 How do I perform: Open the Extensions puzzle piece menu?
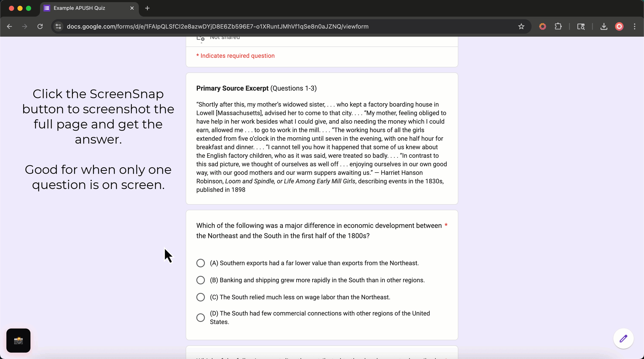[x=558, y=26]
